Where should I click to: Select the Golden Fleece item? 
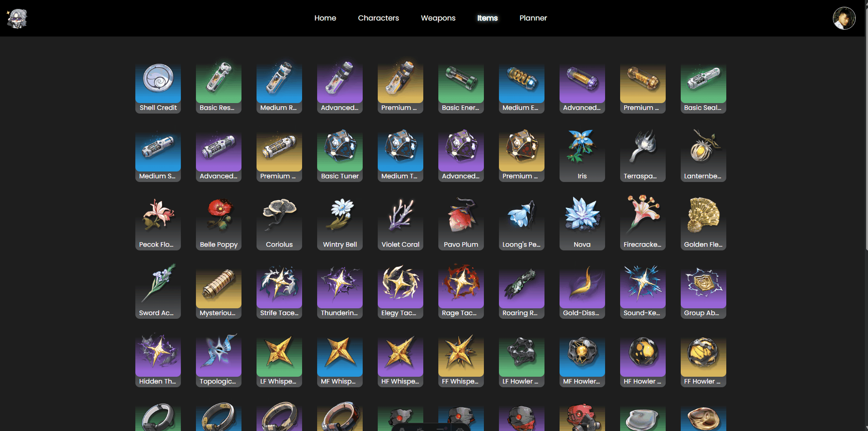703,223
